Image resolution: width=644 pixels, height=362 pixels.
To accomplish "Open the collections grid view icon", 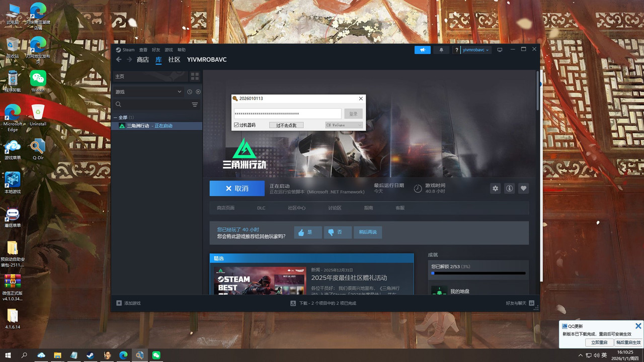I will 195,76.
